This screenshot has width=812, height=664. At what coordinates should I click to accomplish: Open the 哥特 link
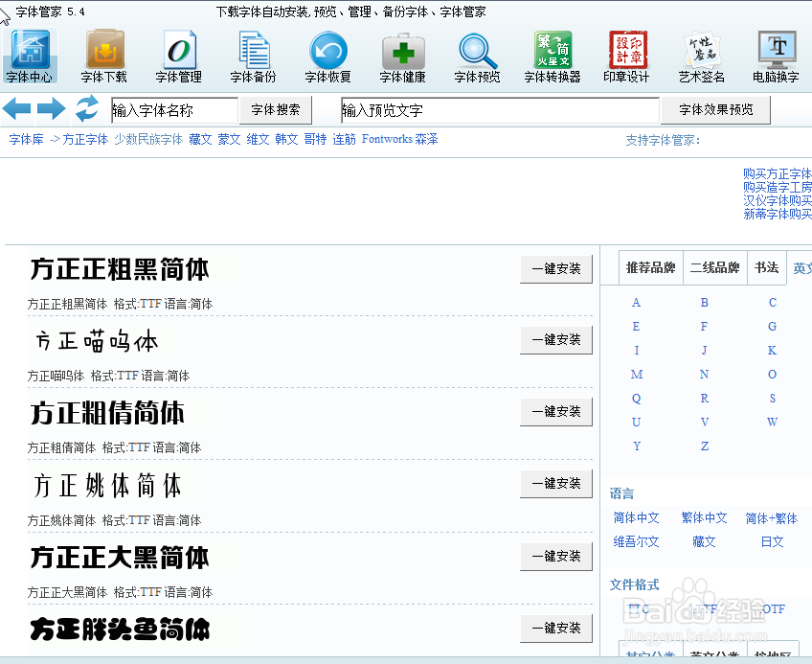[315, 140]
